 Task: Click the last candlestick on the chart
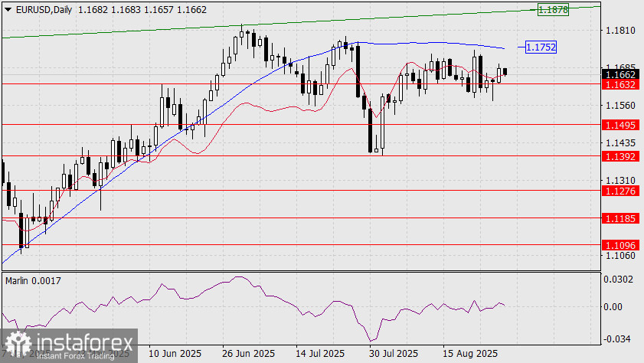[505, 71]
